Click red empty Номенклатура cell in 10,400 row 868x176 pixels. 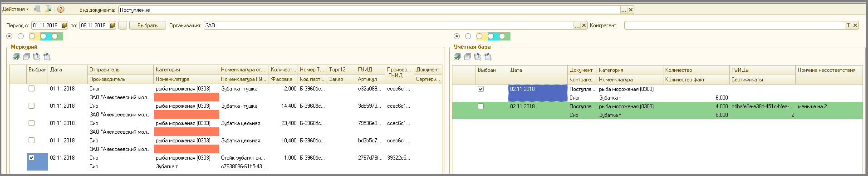pos(186,149)
